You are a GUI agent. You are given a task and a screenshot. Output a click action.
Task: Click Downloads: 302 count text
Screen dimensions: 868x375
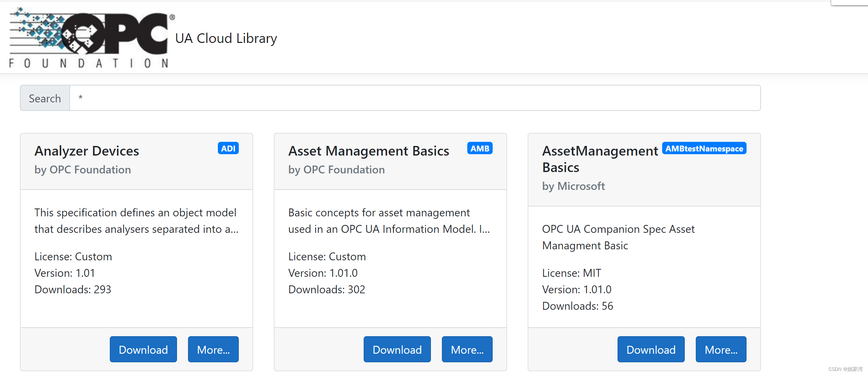point(327,289)
